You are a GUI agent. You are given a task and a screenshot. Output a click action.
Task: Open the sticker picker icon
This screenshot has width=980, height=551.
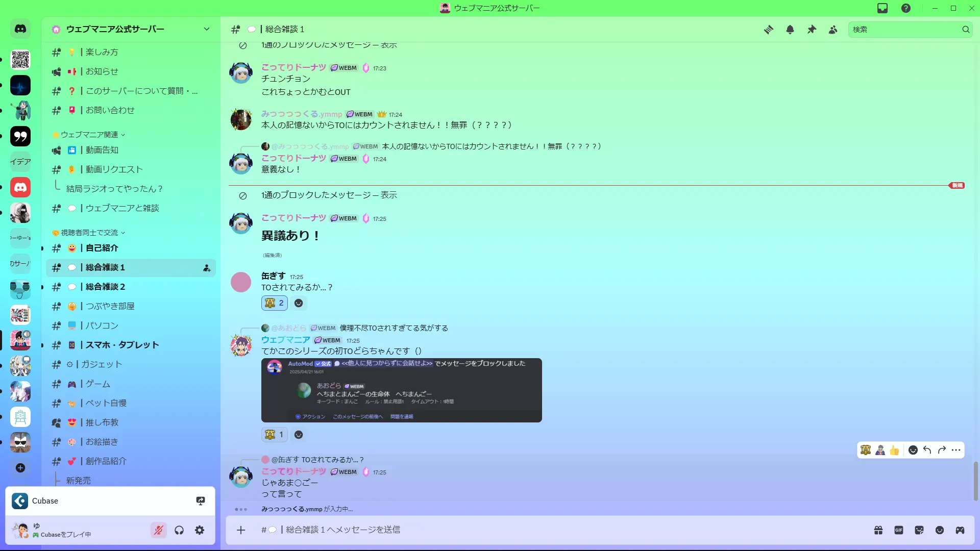[919, 530]
